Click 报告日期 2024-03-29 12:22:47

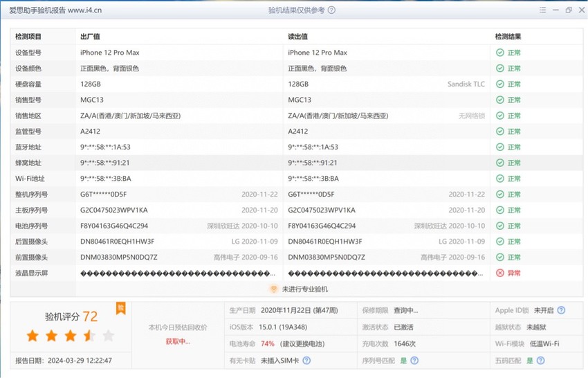pyautogui.click(x=64, y=361)
